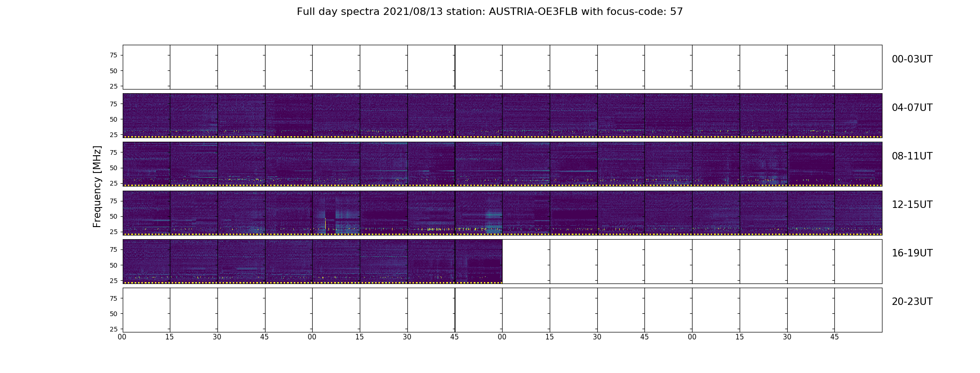Viewport: 980px width, 373px height.
Task: Select the "12-15UT" row label
Action: point(912,205)
